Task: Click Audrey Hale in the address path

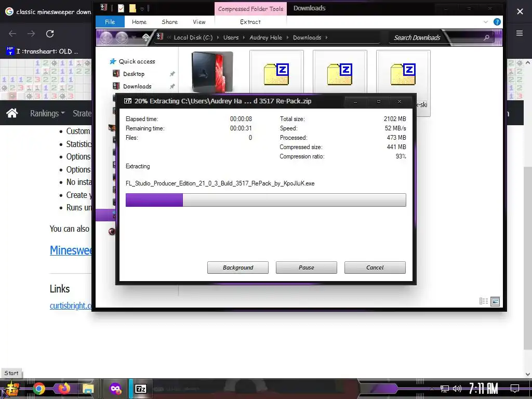Action: coord(265,37)
